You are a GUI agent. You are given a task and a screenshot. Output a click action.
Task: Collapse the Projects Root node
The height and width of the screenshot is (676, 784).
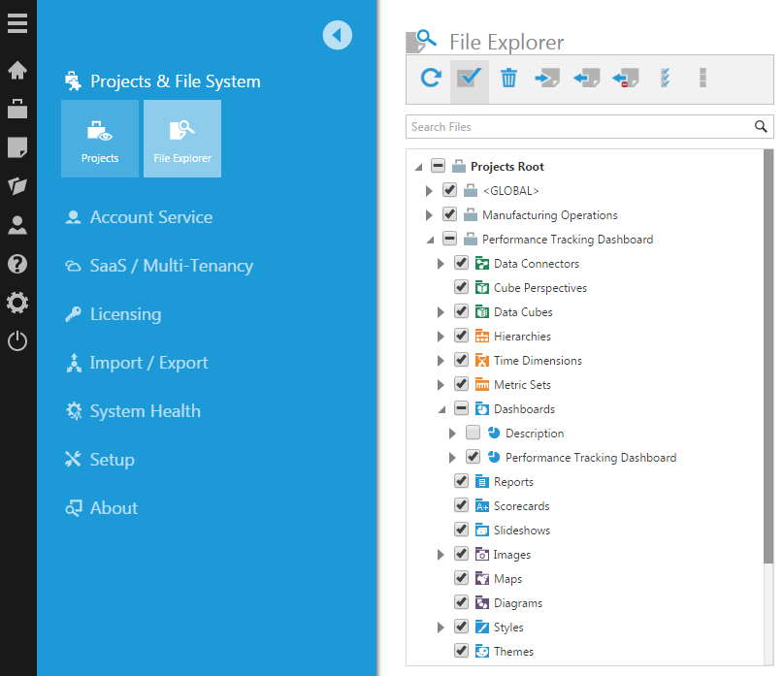[x=418, y=167]
